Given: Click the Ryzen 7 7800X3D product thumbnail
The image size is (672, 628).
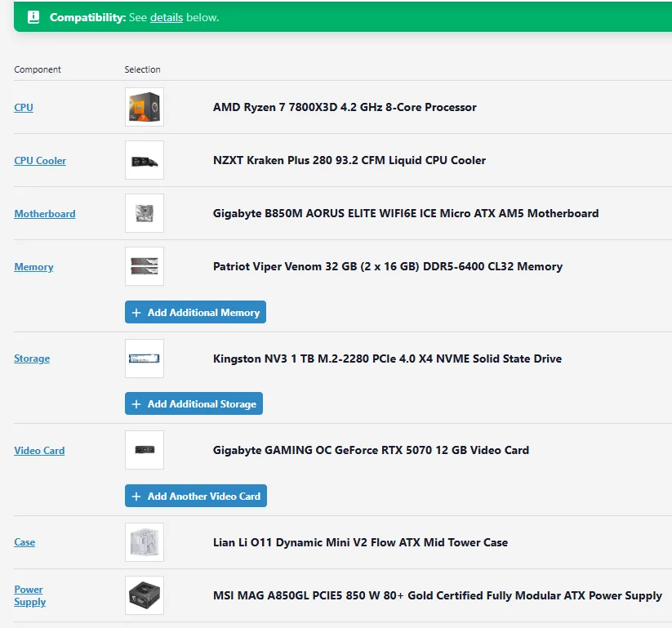Looking at the screenshot, I should pyautogui.click(x=145, y=107).
